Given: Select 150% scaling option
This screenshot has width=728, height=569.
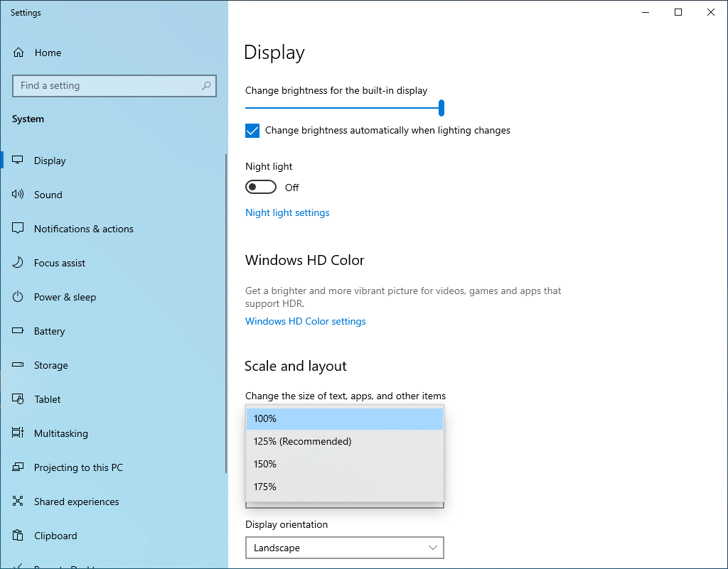Looking at the screenshot, I should pos(265,463).
